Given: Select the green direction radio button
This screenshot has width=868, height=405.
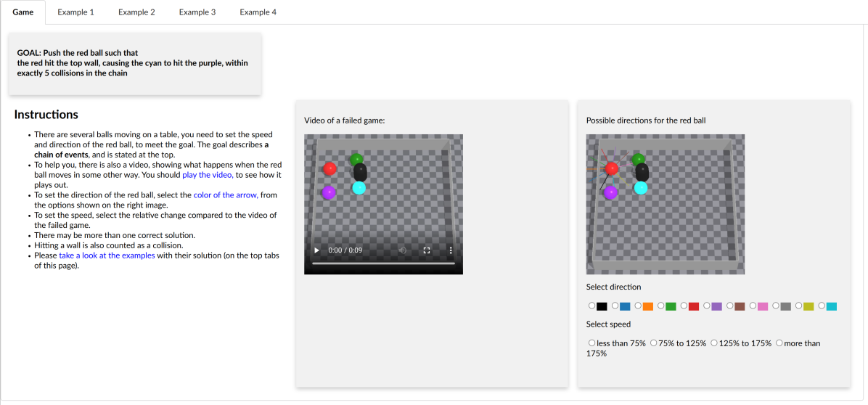Looking at the screenshot, I should point(661,306).
